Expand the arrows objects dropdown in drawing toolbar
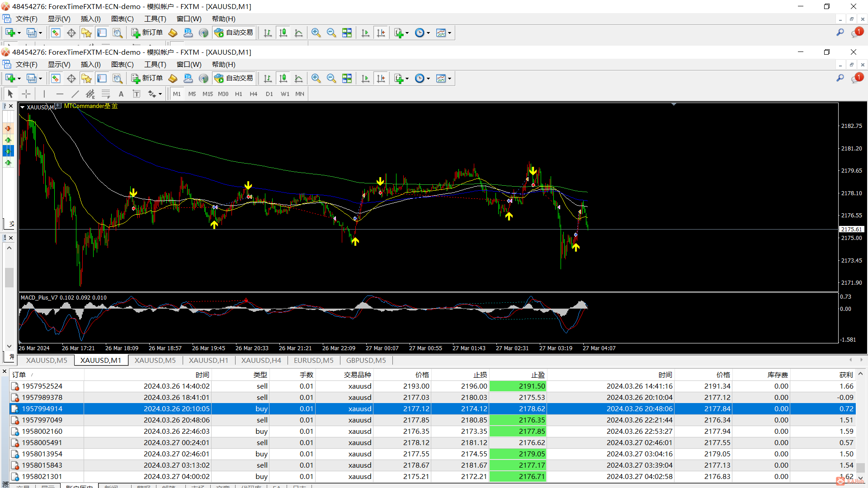 pyautogui.click(x=160, y=94)
